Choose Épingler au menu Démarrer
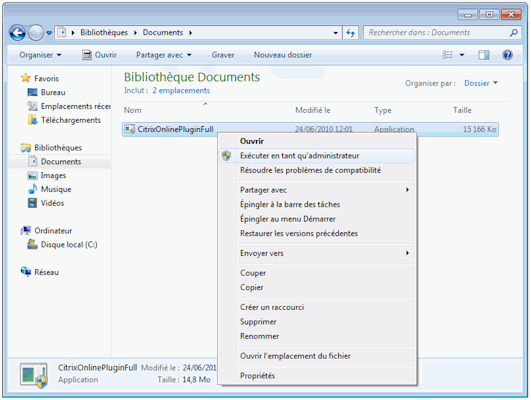This screenshot has height=400, width=531. click(317, 219)
